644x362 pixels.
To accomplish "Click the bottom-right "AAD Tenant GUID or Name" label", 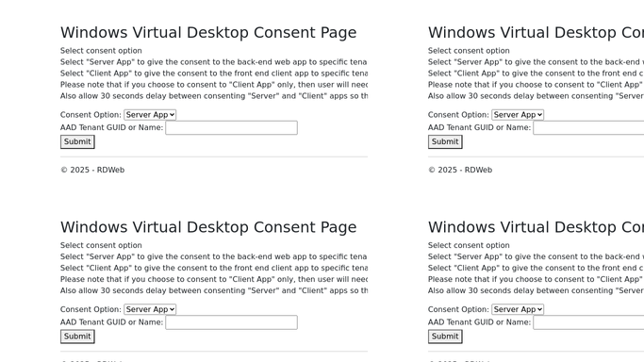I will tap(479, 322).
